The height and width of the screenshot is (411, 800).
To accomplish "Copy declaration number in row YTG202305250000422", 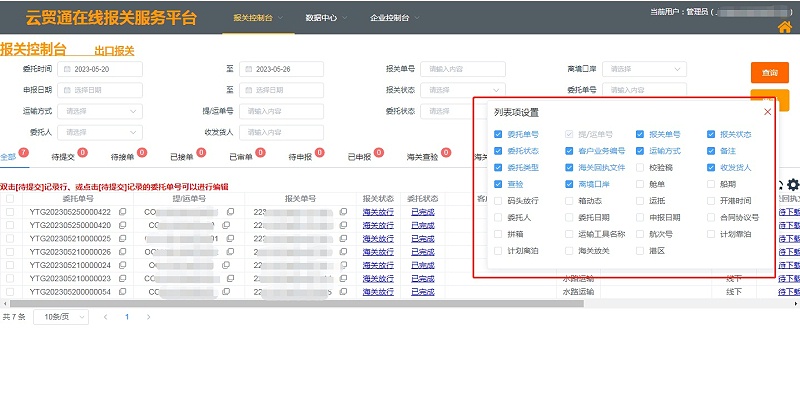I will point(343,212).
